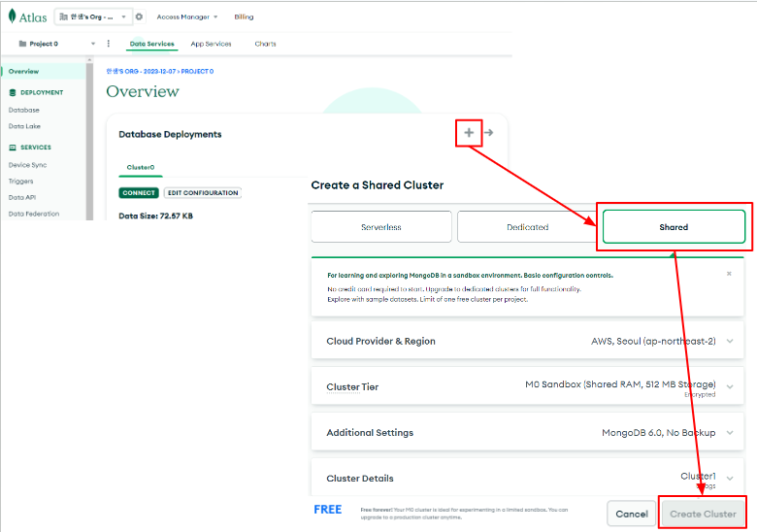The height and width of the screenshot is (532, 757).
Task: Click the Cancel button
Action: tap(632, 515)
